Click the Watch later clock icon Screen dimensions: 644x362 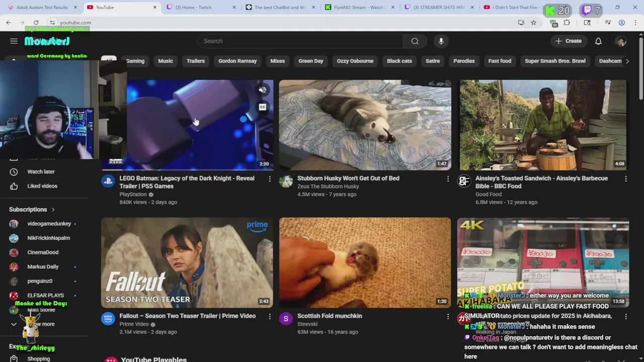pyautogui.click(x=14, y=172)
